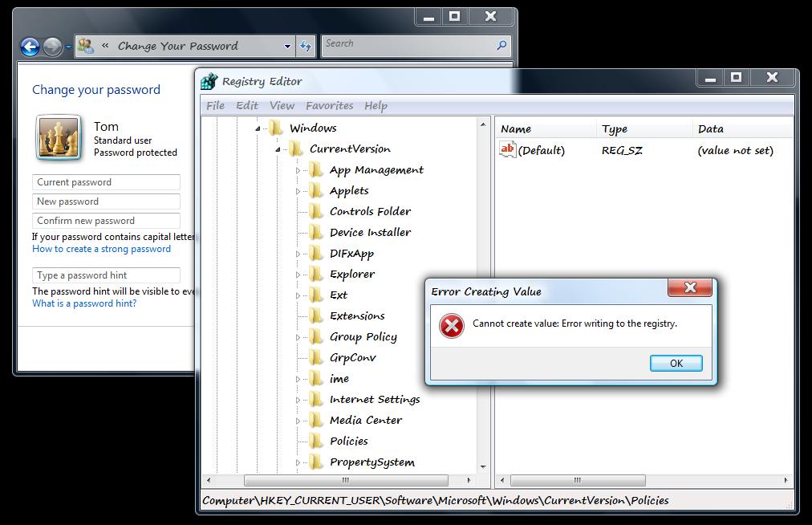Select the Controls Folder key
The width and height of the screenshot is (812, 525).
(x=370, y=211)
